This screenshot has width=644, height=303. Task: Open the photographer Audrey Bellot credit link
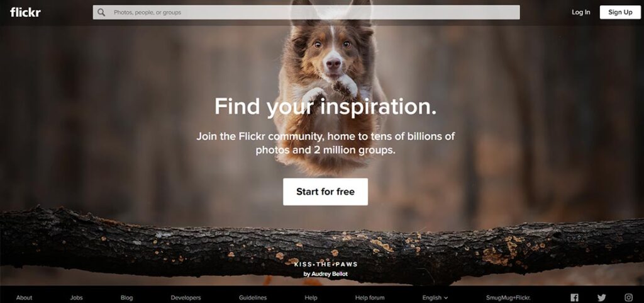(325, 274)
